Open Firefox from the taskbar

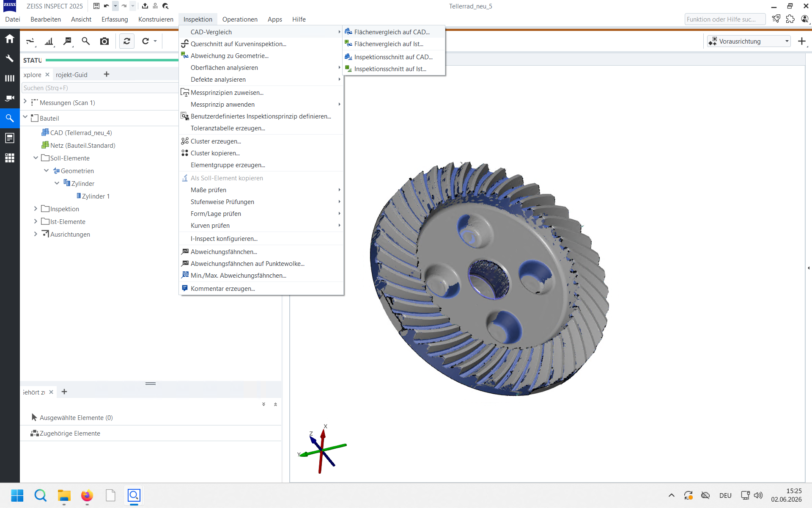87,495
